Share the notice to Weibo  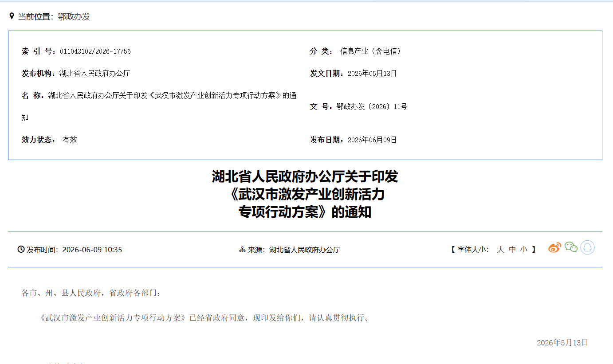(554, 247)
